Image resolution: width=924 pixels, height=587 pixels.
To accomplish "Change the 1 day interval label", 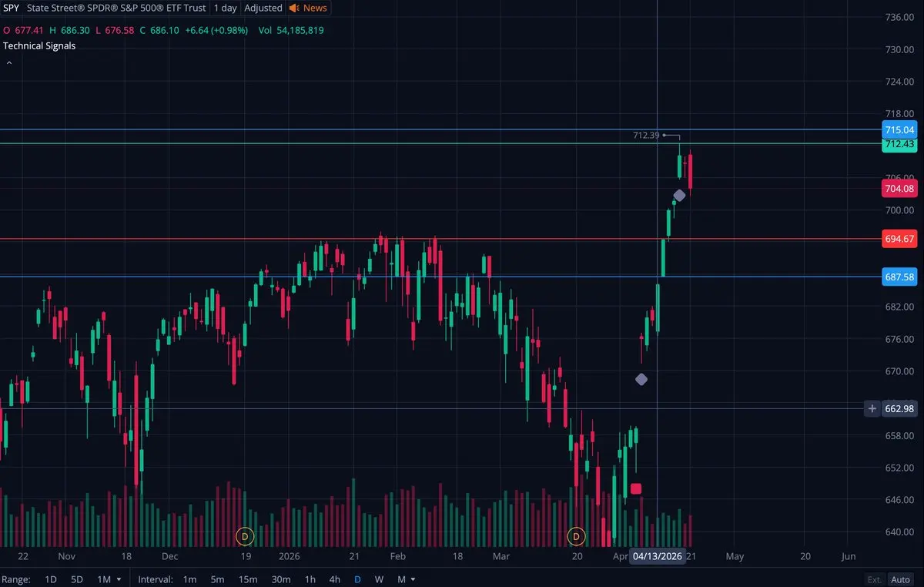I will pyautogui.click(x=226, y=8).
